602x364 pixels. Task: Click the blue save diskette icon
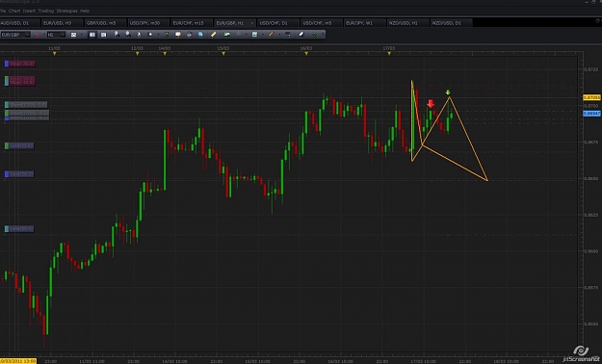point(254,35)
